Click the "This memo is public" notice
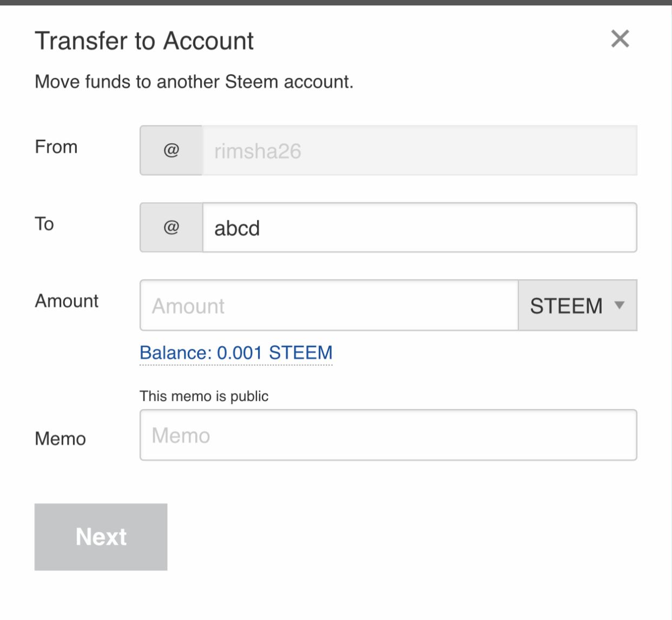Viewport: 672px width, 620px height. tap(204, 396)
